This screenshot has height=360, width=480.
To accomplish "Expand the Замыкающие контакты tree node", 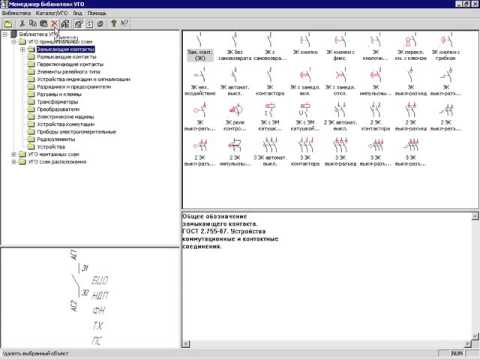I will (x=22, y=49).
